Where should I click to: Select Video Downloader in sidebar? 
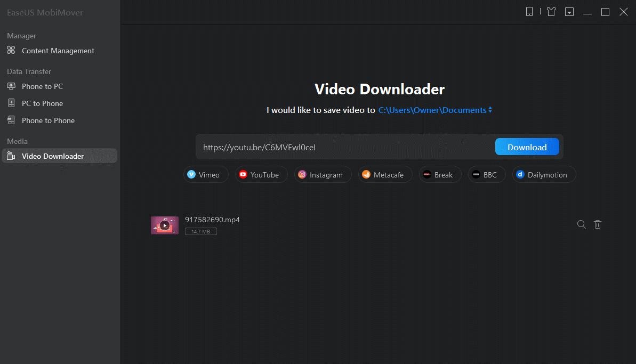pyautogui.click(x=60, y=156)
